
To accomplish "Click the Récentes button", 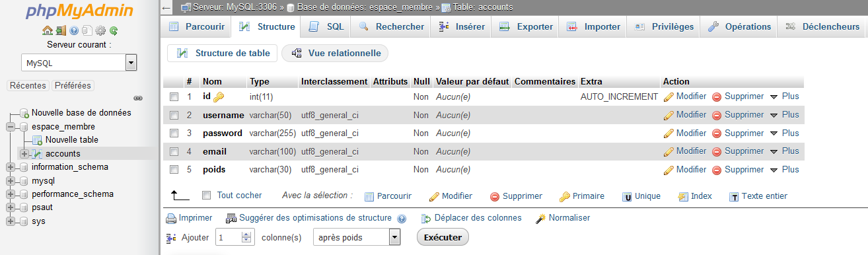I will tap(28, 86).
